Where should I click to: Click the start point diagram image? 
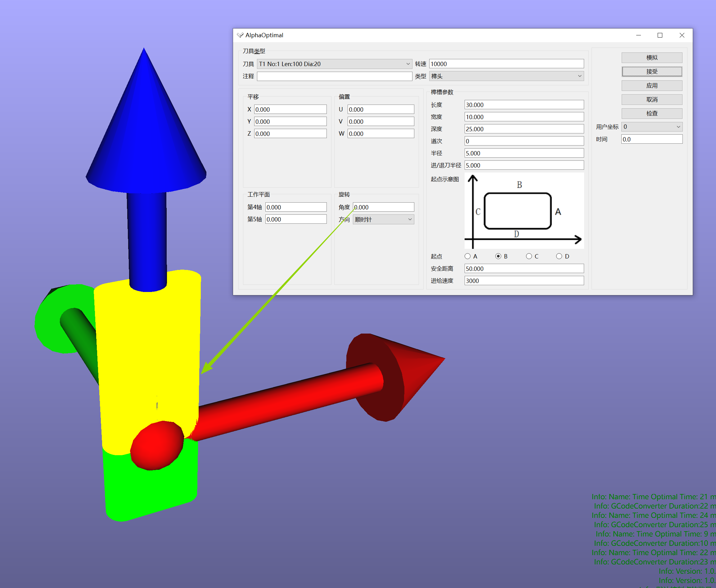[524, 211]
